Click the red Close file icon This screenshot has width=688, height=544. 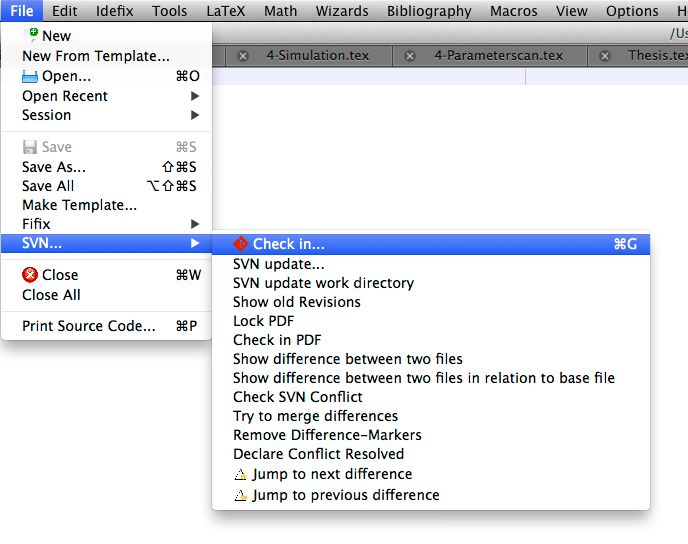[30, 275]
